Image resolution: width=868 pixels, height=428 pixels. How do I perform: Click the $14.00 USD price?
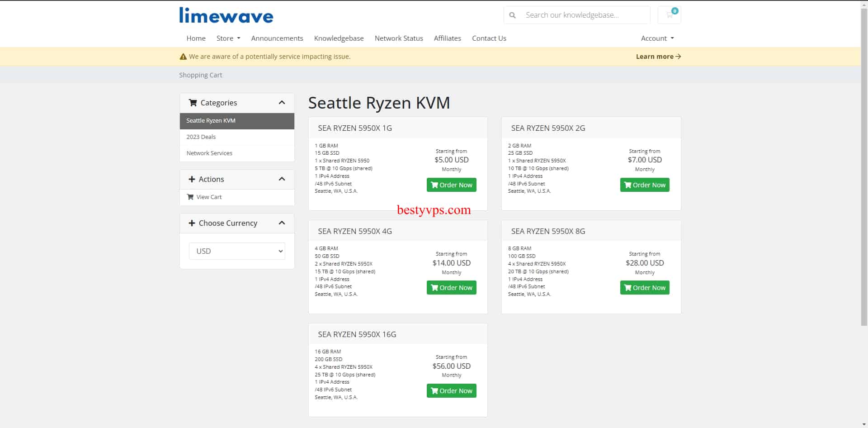pyautogui.click(x=451, y=263)
